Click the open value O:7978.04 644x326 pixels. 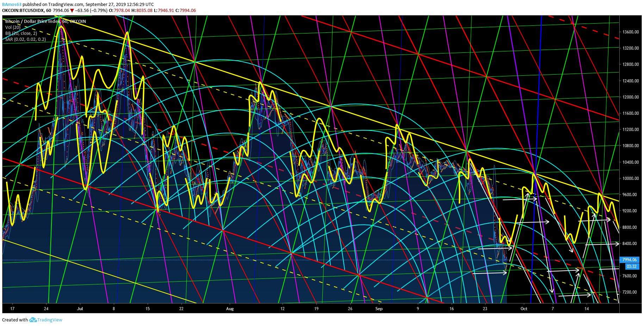pyautogui.click(x=119, y=11)
